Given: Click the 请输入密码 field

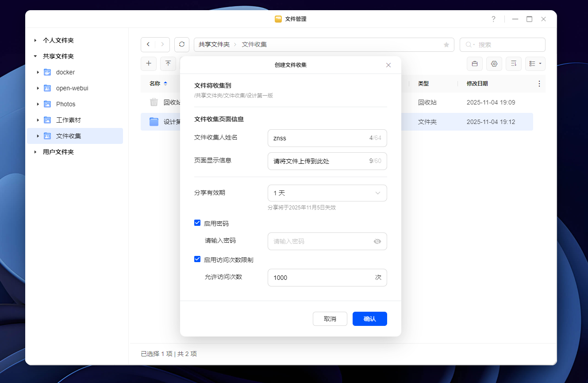Looking at the screenshot, I should tap(327, 241).
